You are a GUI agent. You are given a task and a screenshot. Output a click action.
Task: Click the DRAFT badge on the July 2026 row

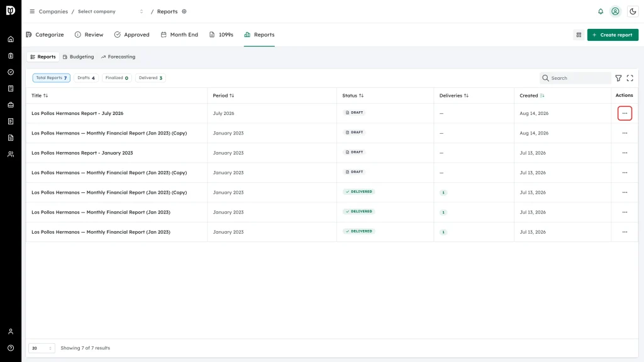point(354,112)
